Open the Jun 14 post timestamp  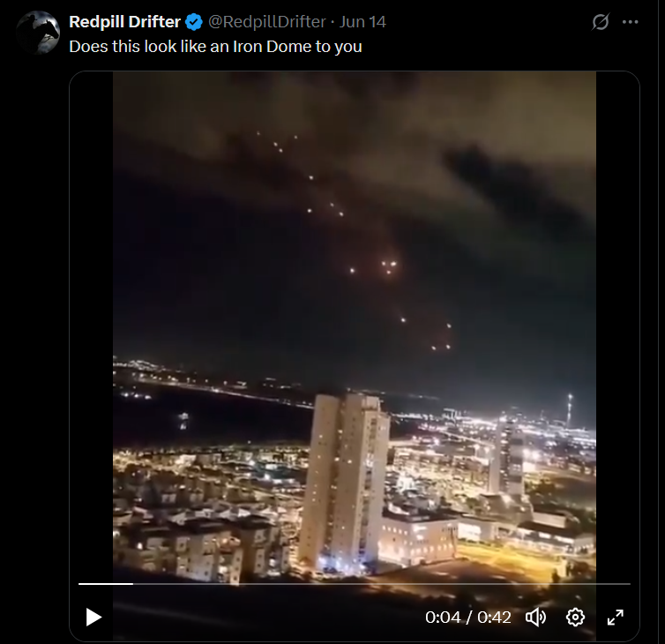[x=362, y=22]
